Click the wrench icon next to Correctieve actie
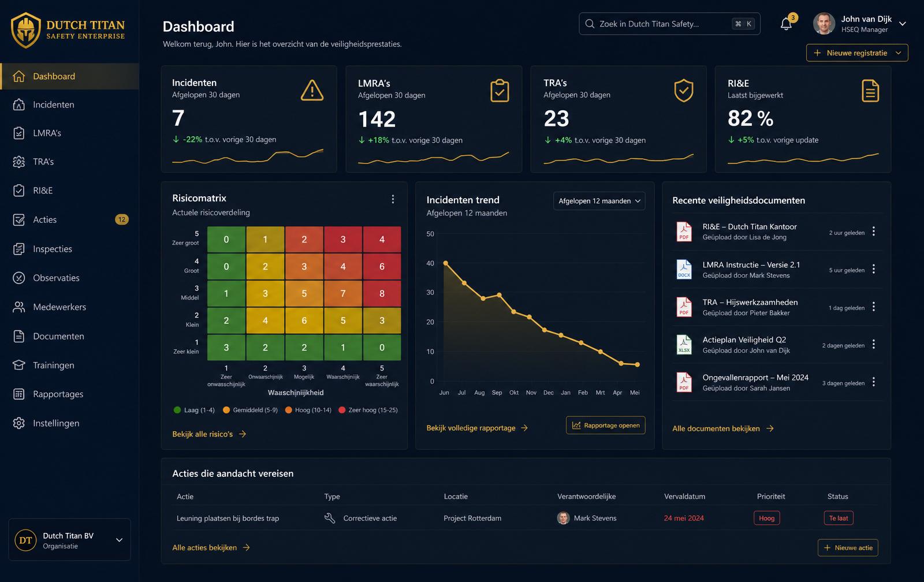 click(330, 518)
